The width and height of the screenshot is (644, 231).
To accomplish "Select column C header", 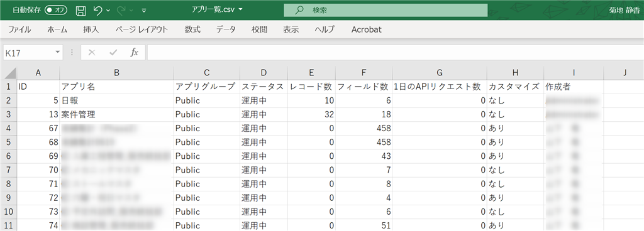I will tap(206, 73).
